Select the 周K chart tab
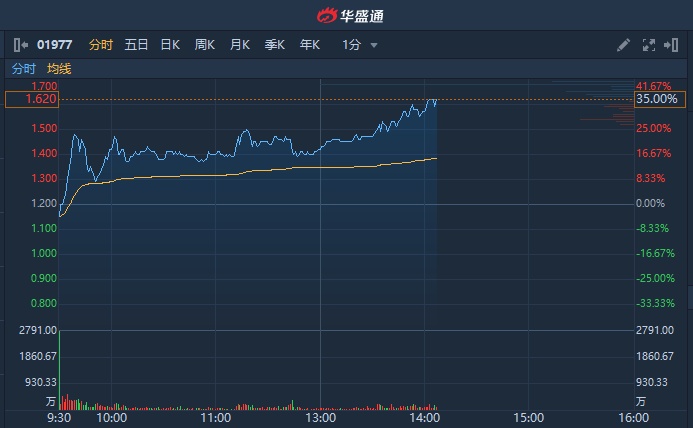Viewport: 693px width, 428px height. coord(205,45)
